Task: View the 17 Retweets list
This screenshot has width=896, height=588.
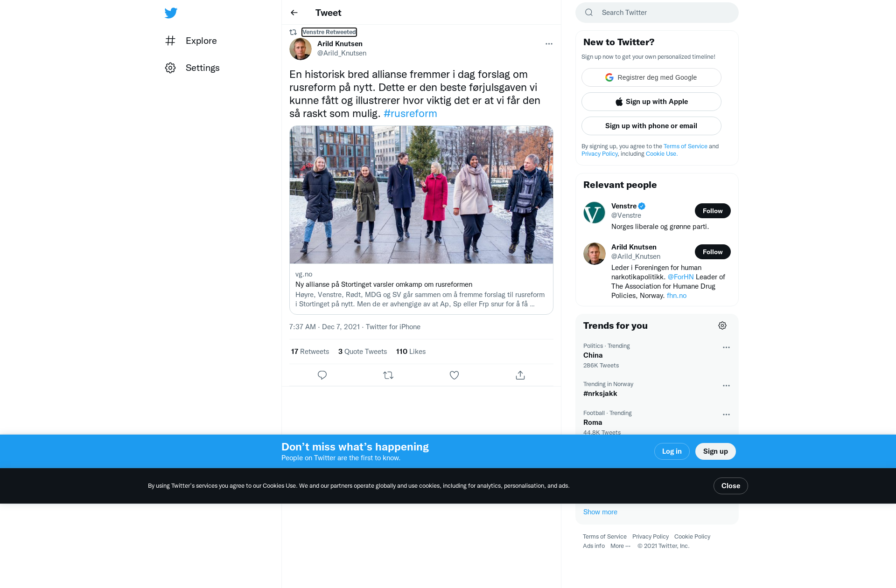Action: [310, 352]
